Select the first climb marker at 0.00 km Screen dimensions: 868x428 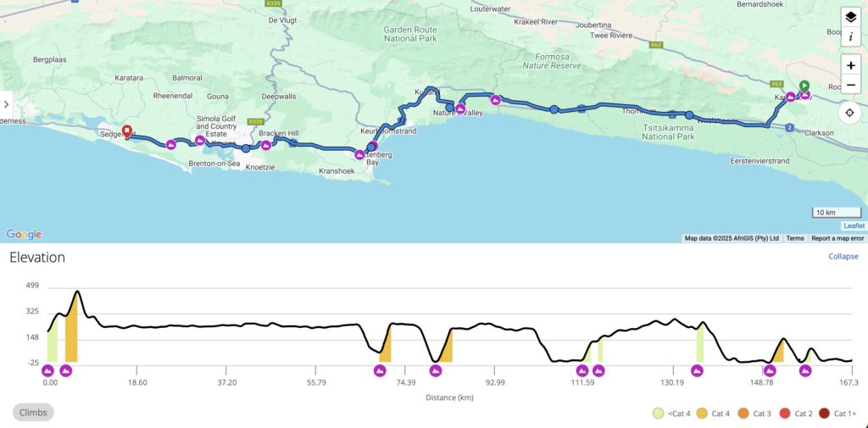coord(48,370)
